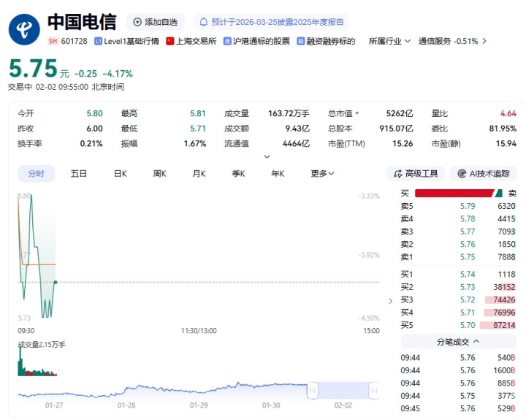Open 高级工具 advanced tools
Screen dimensions: 526x420
[415, 174]
